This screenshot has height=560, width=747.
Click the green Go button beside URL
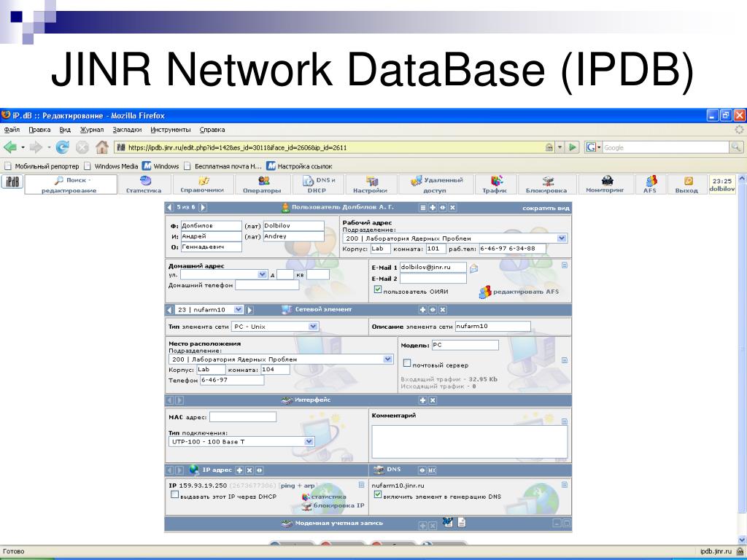pos(573,147)
